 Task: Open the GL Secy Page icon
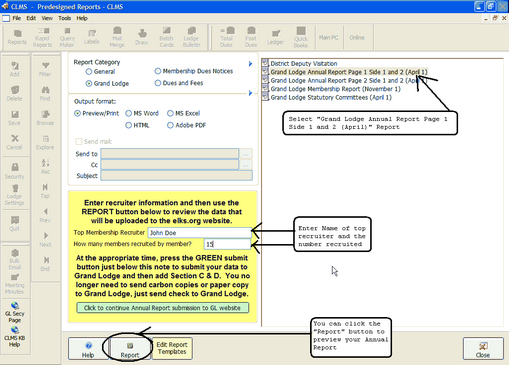[15, 312]
